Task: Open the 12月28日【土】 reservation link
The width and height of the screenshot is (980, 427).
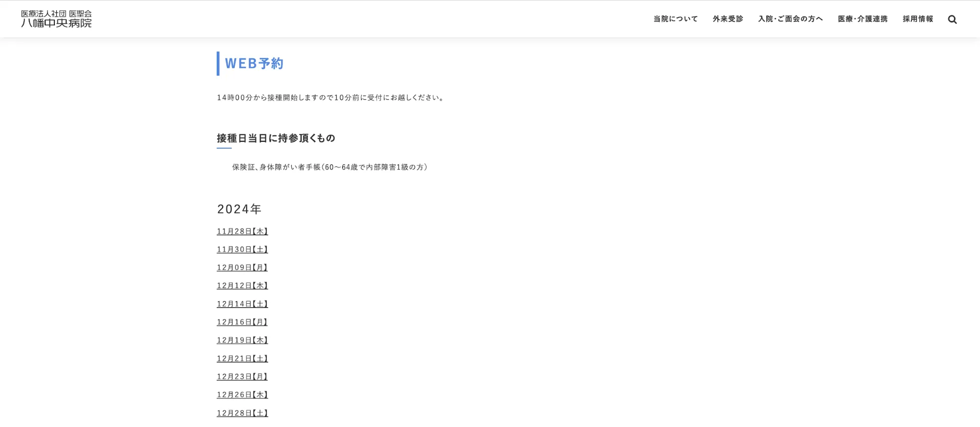Action: point(242,413)
